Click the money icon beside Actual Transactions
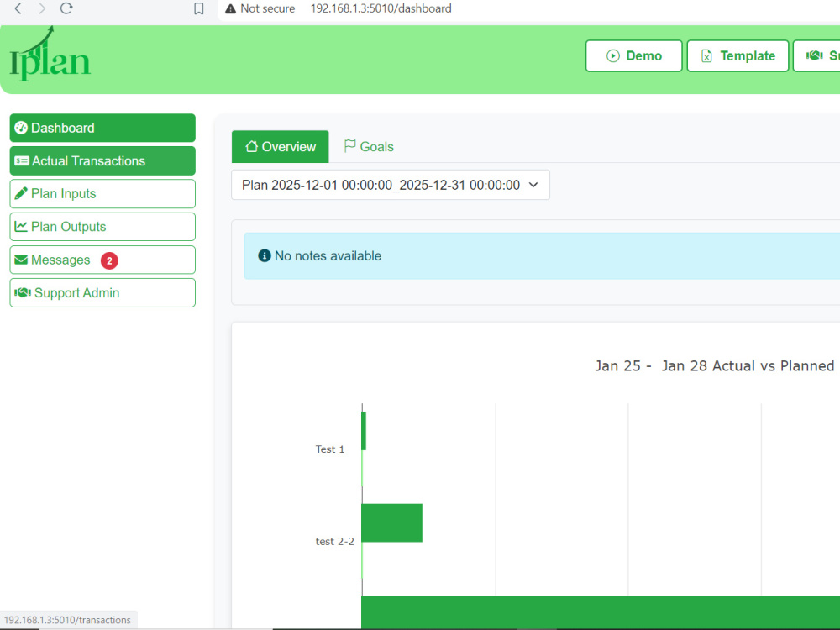Screen dimensions: 840x630 click(x=22, y=160)
